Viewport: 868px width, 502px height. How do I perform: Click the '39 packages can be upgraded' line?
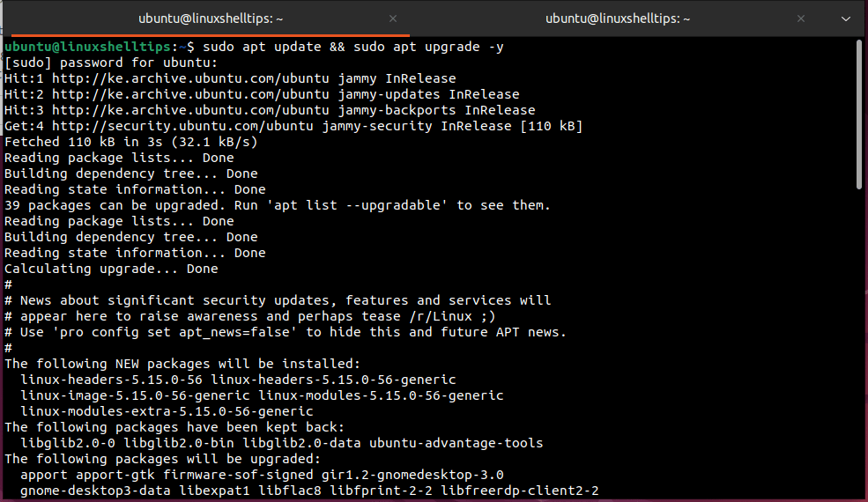[278, 205]
